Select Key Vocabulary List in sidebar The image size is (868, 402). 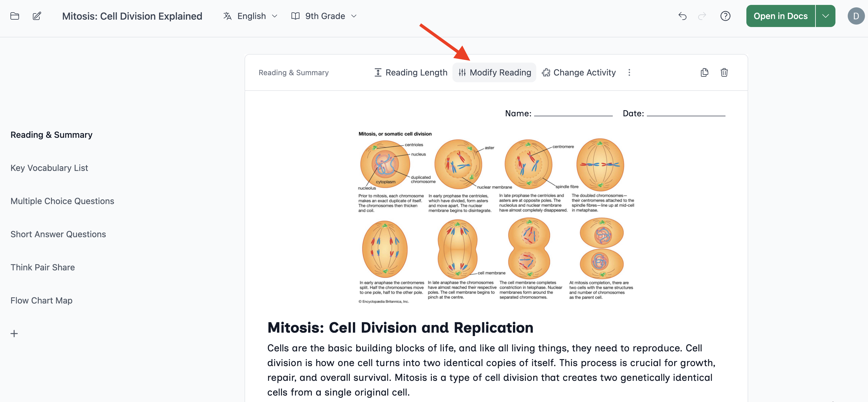point(49,168)
